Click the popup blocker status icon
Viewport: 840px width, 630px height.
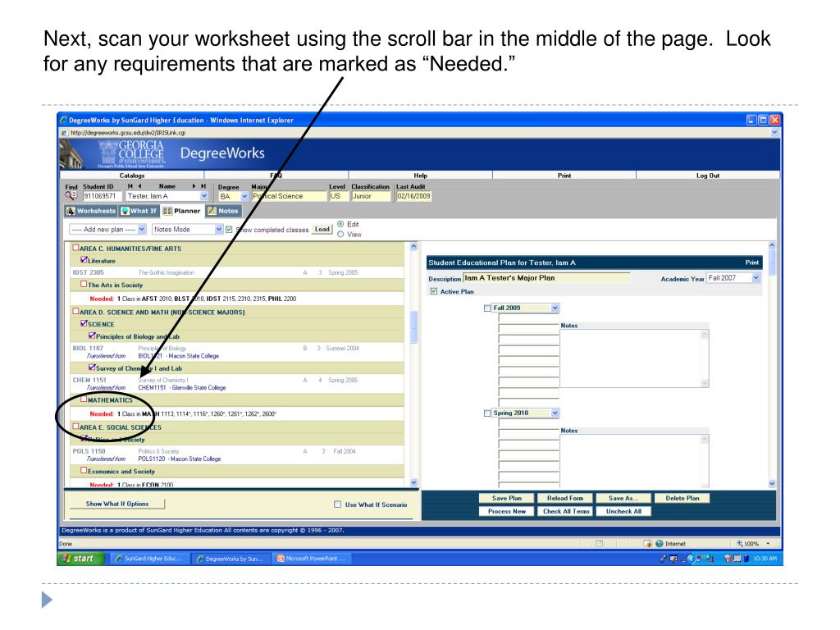[x=648, y=544]
